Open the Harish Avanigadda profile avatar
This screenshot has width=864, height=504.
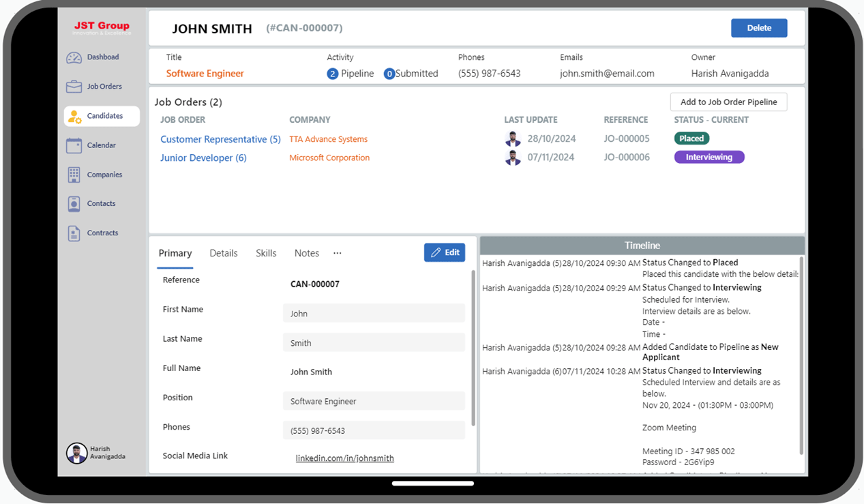point(76,453)
